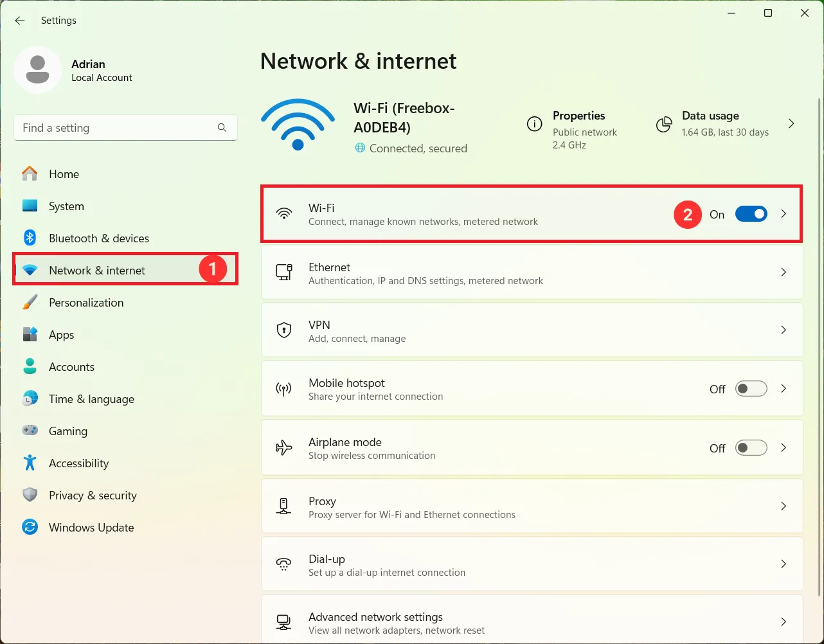Click the Gaming controller icon
The width and height of the screenshot is (824, 644).
30,431
